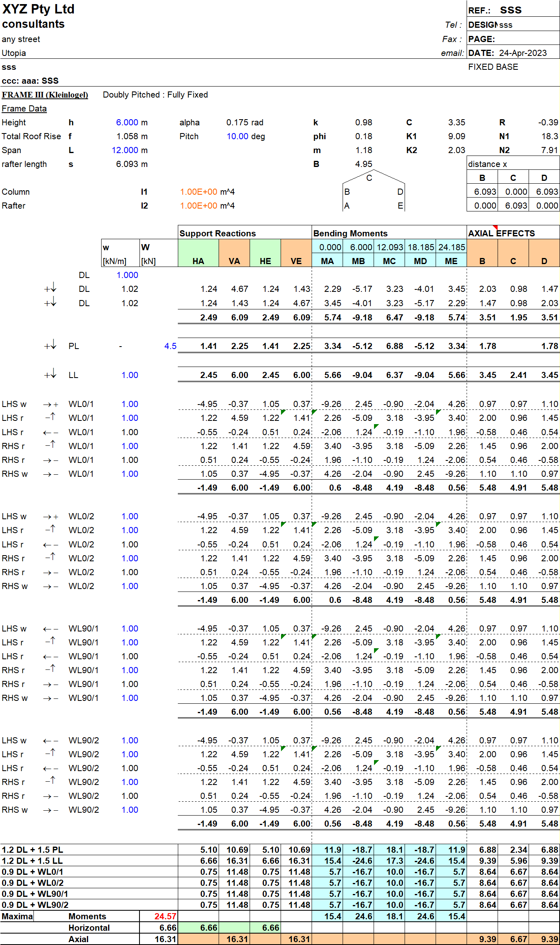
Task: Click the 'REF.:' label cell
Action: tap(479, 11)
